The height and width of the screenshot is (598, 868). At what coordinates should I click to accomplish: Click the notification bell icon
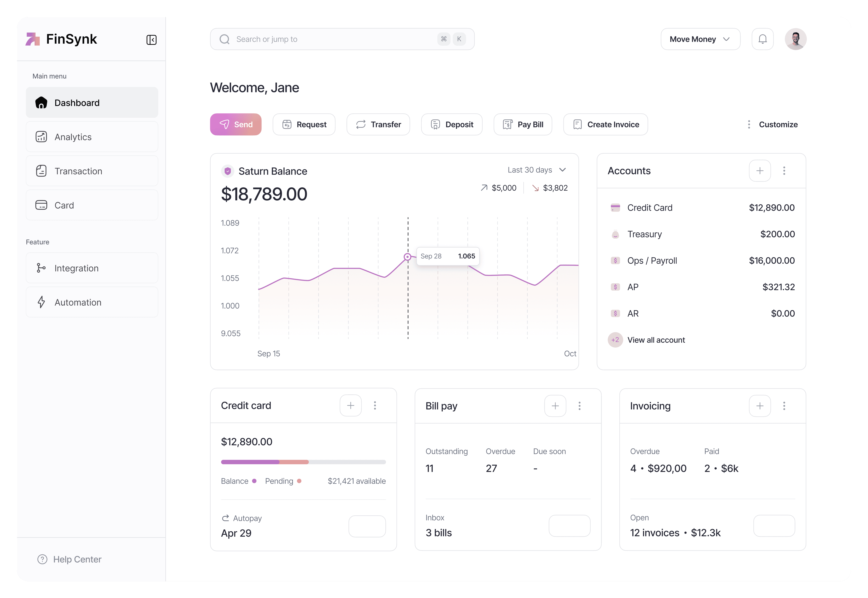pyautogui.click(x=763, y=39)
